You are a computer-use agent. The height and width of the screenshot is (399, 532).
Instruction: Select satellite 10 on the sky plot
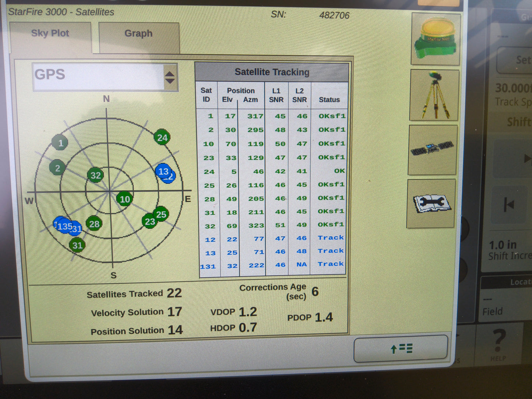click(x=125, y=199)
